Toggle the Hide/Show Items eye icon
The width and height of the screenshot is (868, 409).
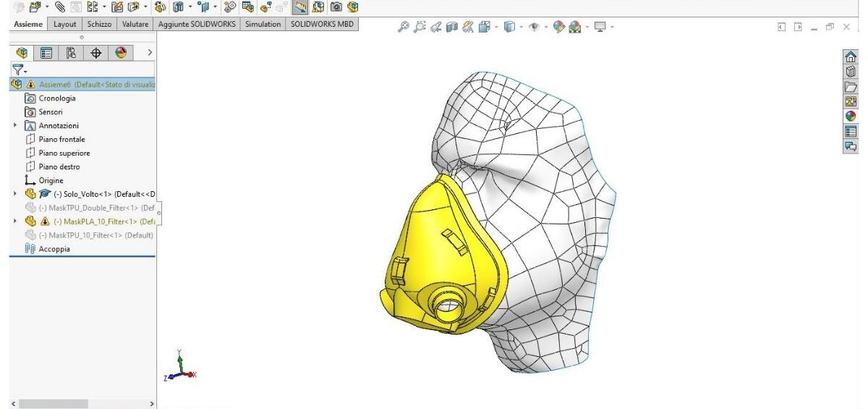(x=535, y=28)
